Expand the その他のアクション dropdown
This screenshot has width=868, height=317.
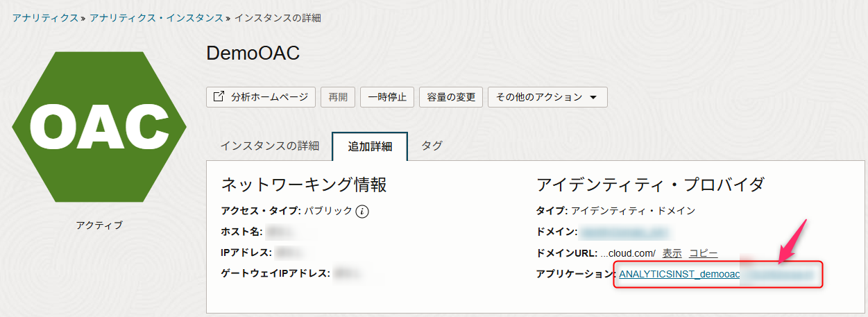(547, 97)
